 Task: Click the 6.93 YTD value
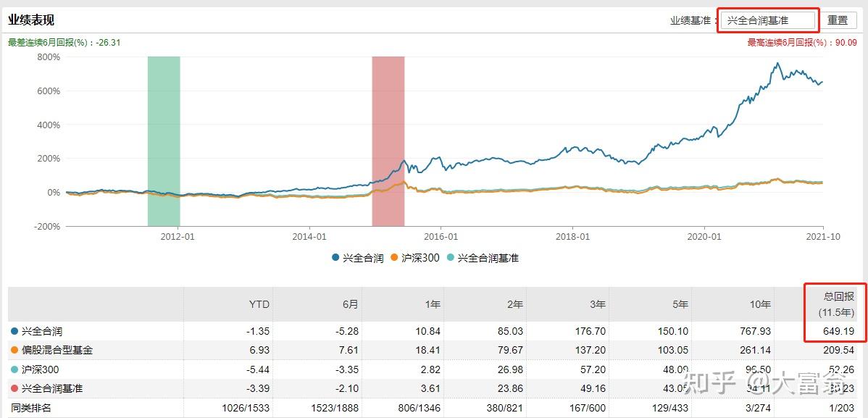pos(259,351)
